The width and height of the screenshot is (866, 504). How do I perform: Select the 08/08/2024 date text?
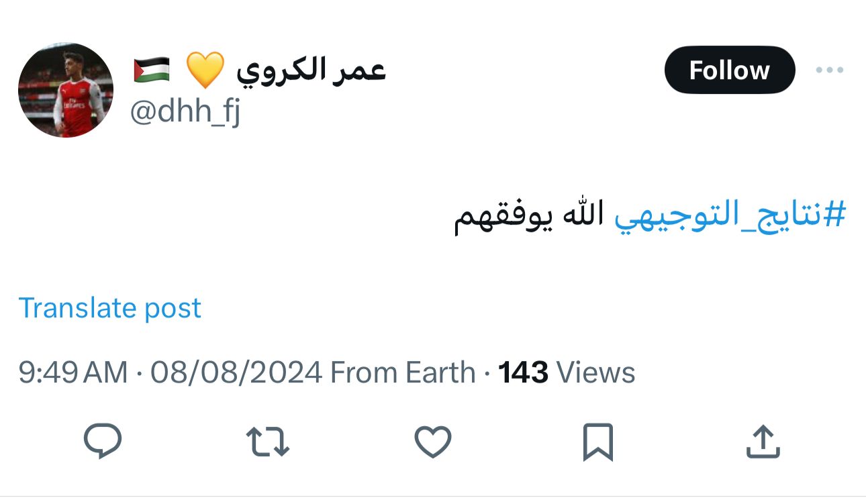click(x=236, y=372)
